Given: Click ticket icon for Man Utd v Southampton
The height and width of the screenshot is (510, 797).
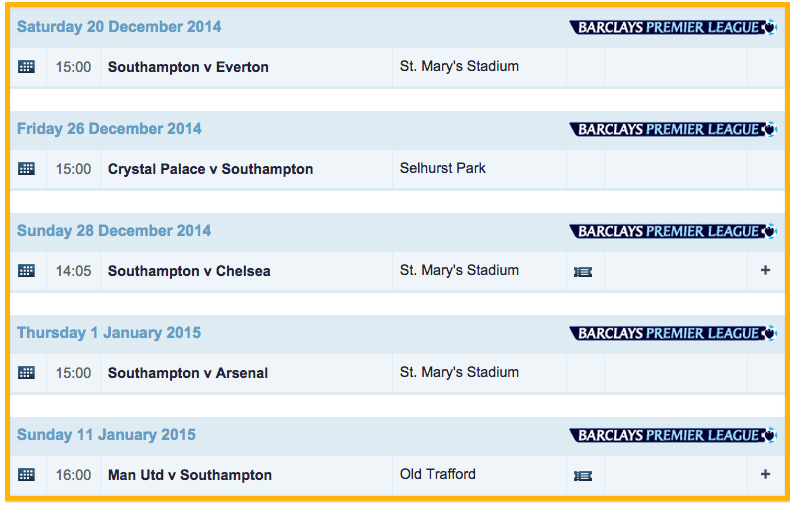Looking at the screenshot, I should [x=583, y=475].
